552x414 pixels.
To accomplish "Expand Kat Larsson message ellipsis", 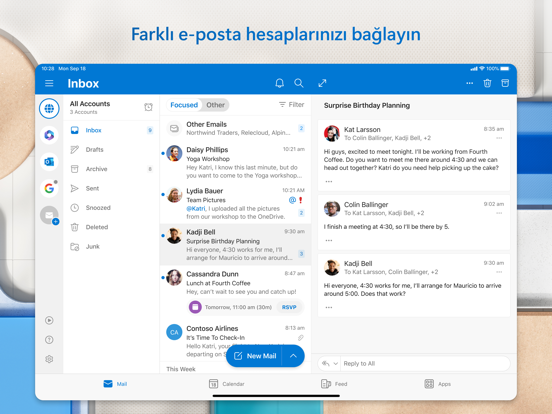I will click(x=329, y=181).
